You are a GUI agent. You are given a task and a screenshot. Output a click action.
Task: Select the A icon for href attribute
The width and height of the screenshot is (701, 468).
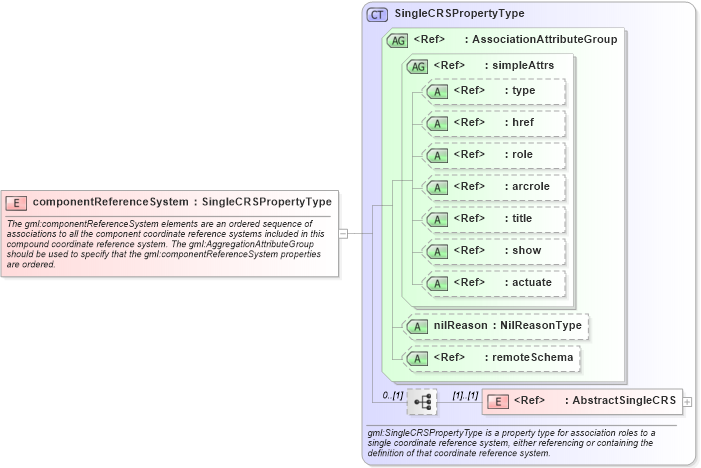(x=437, y=124)
